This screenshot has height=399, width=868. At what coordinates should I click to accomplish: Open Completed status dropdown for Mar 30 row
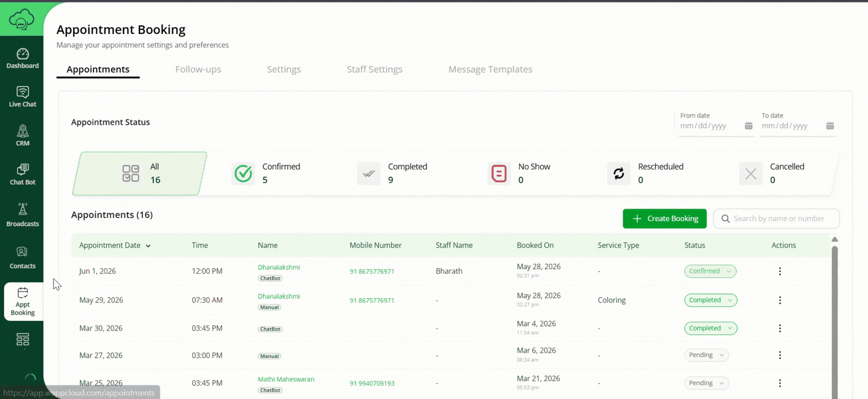[711, 328]
